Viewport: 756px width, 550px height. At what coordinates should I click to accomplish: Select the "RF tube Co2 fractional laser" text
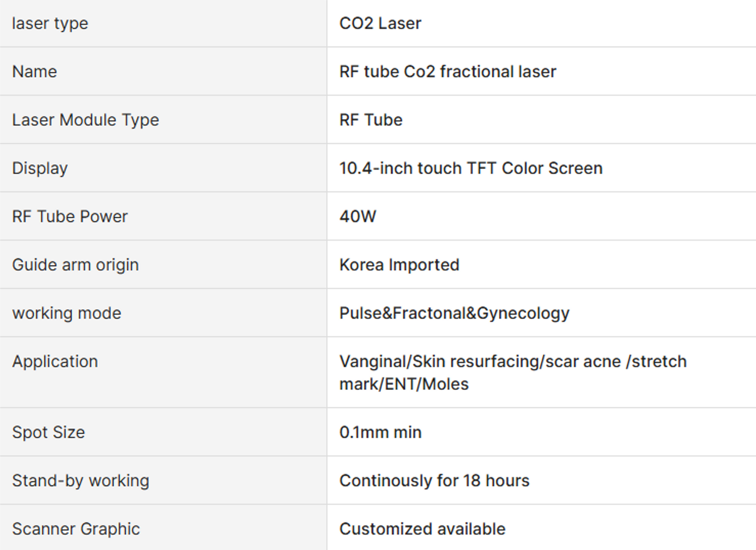(x=448, y=72)
